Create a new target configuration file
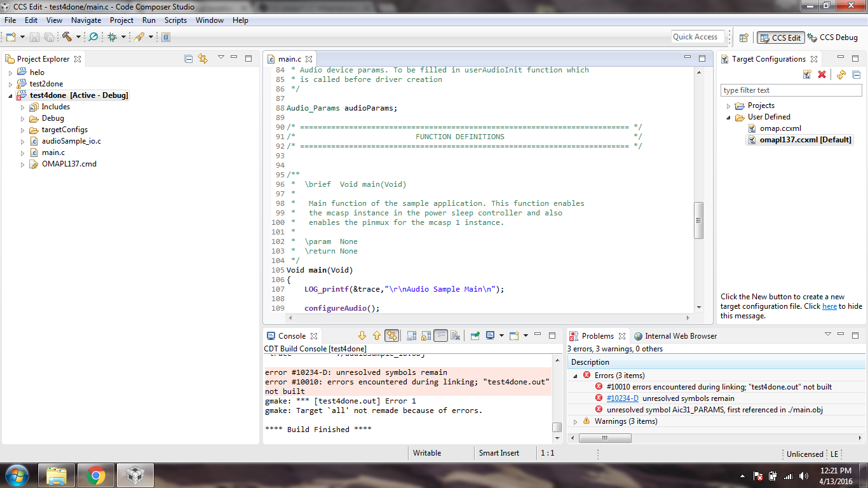Viewport: 868px width, 488px height. pos(807,74)
